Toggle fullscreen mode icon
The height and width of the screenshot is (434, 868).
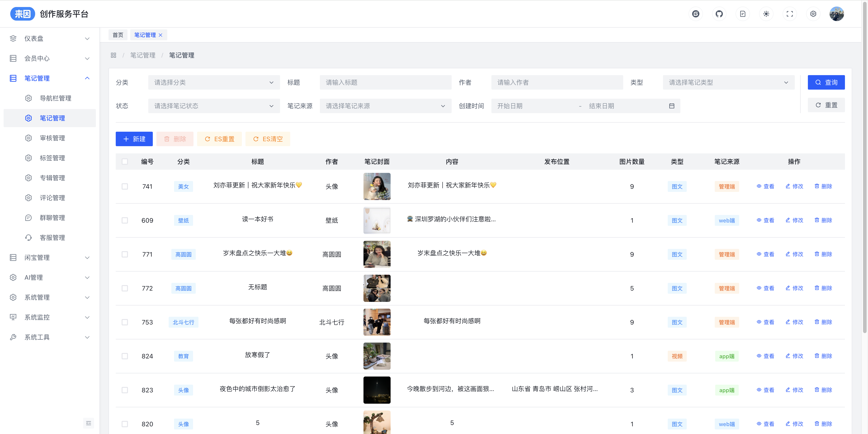click(790, 14)
